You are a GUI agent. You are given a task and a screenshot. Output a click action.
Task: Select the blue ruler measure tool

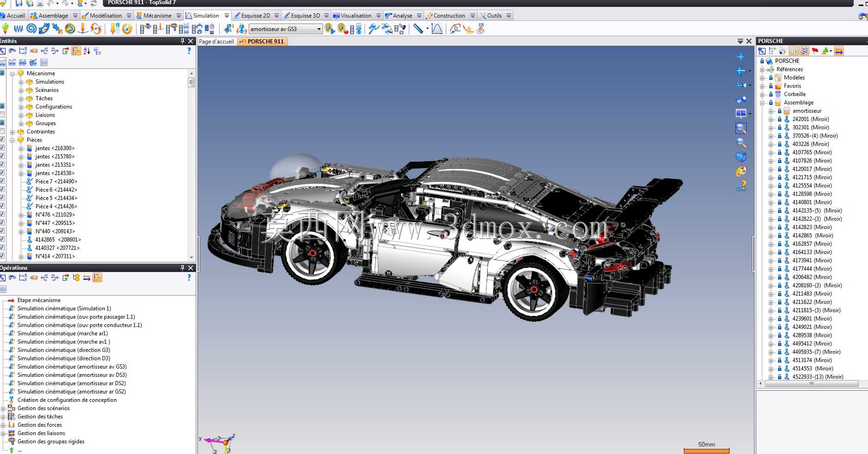point(418,29)
